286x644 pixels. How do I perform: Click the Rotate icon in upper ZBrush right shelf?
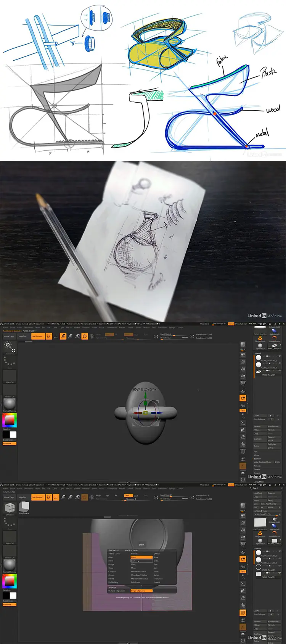243,445
